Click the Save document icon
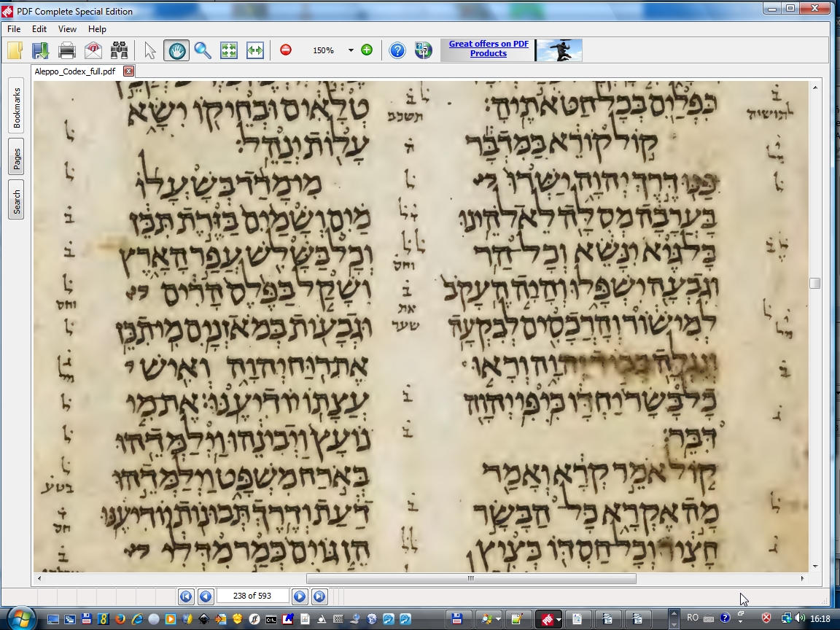Image resolution: width=840 pixels, height=630 pixels. [x=40, y=50]
